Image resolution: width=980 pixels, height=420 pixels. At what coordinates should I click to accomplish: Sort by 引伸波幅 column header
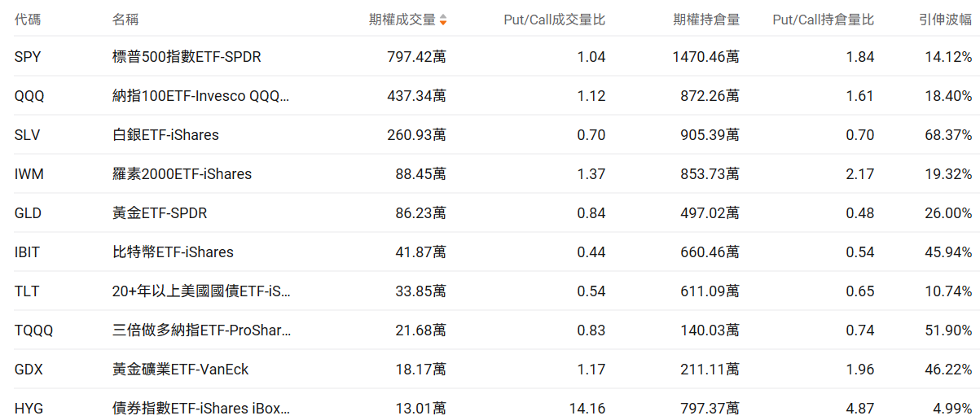945,20
